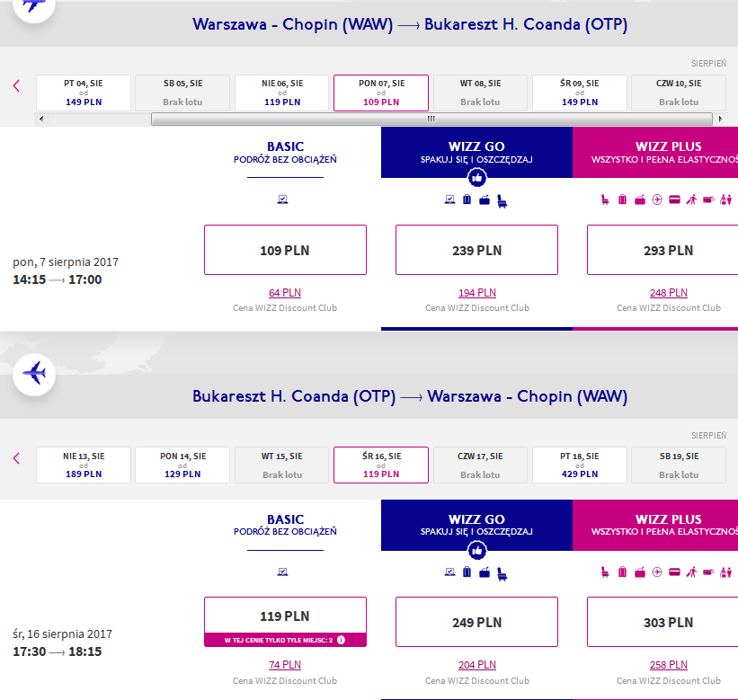The height and width of the screenshot is (700, 738).
Task: Select outbound date ŚR 09, SIE 149 PLN
Action: [580, 93]
